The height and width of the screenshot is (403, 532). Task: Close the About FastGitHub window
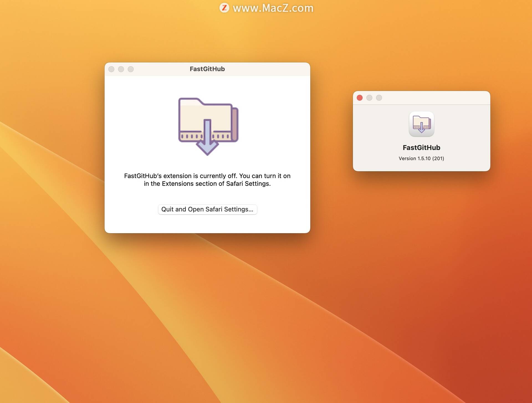(x=360, y=98)
